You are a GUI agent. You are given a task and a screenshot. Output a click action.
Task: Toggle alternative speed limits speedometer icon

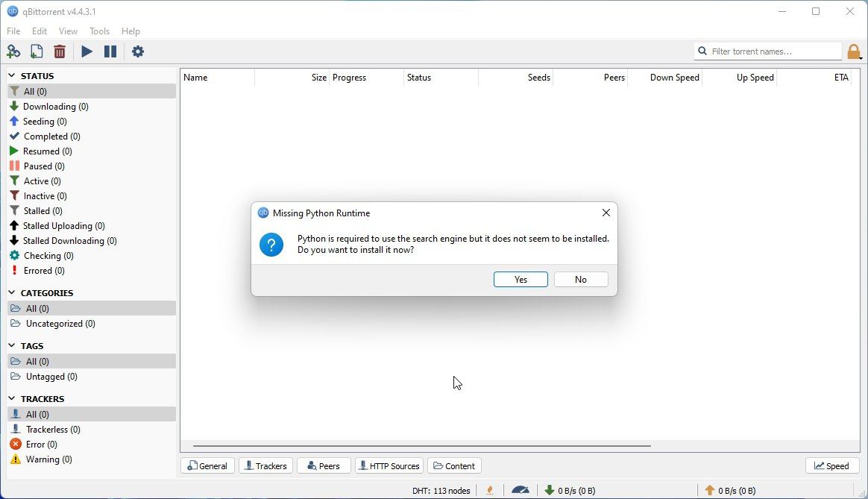(521, 490)
